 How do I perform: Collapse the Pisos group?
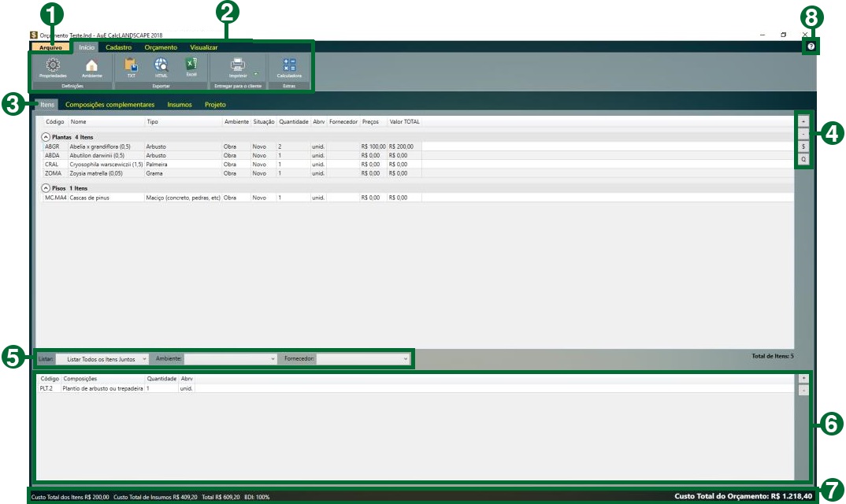[x=46, y=188]
